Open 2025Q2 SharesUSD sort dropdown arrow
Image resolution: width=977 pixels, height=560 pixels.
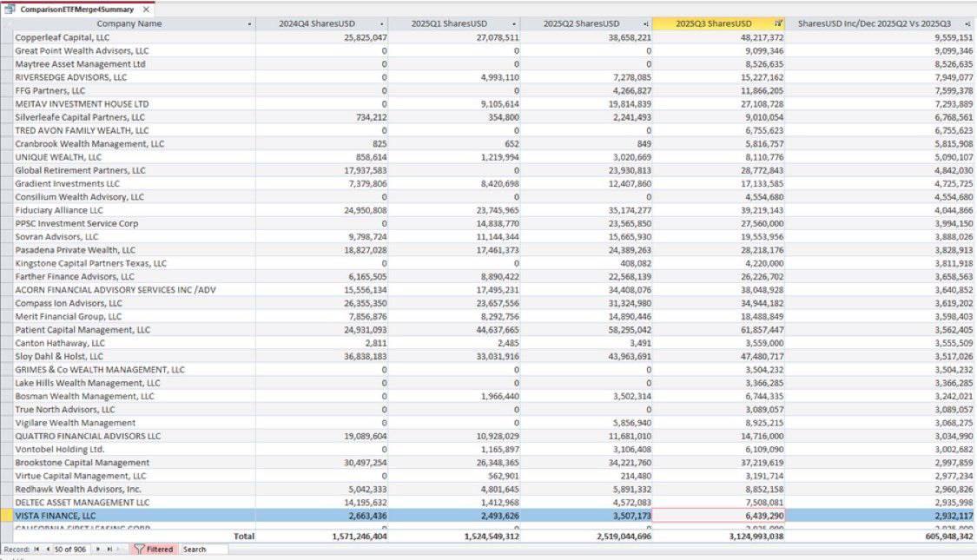pos(645,24)
